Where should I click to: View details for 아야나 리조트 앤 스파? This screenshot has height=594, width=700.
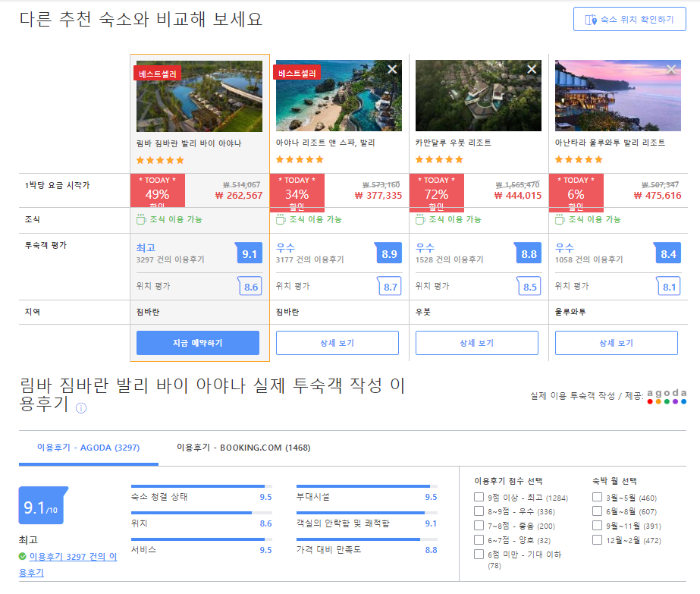pos(337,343)
